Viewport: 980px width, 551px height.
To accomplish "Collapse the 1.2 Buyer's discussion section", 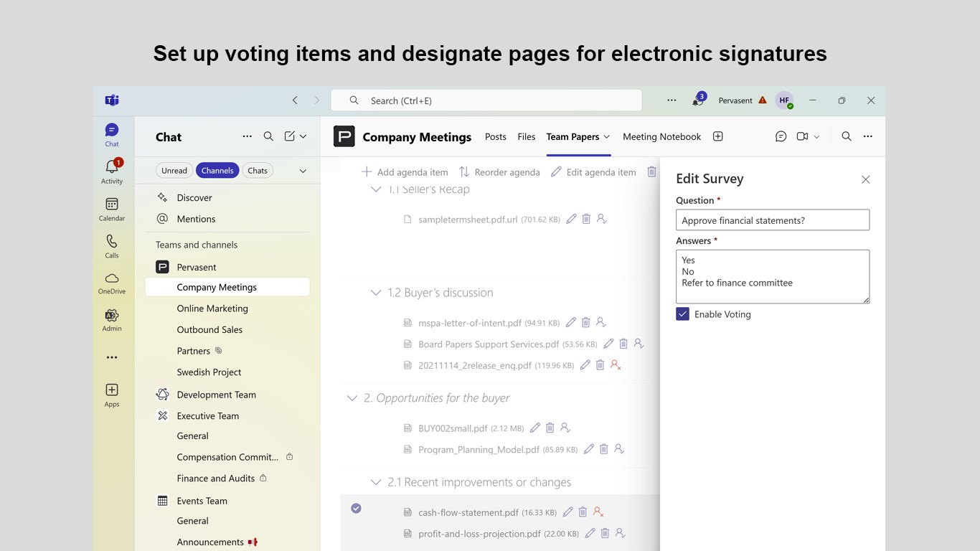I will coord(376,293).
